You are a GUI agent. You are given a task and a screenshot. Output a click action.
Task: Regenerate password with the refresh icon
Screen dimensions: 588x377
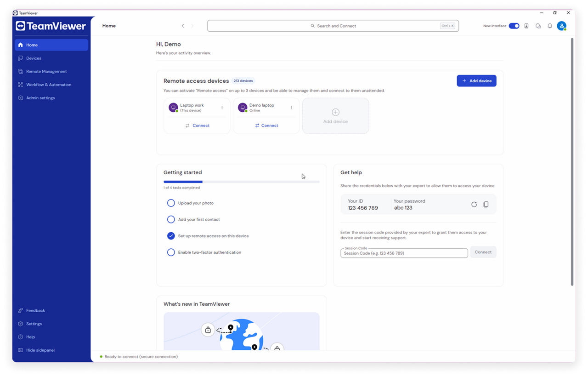(474, 205)
